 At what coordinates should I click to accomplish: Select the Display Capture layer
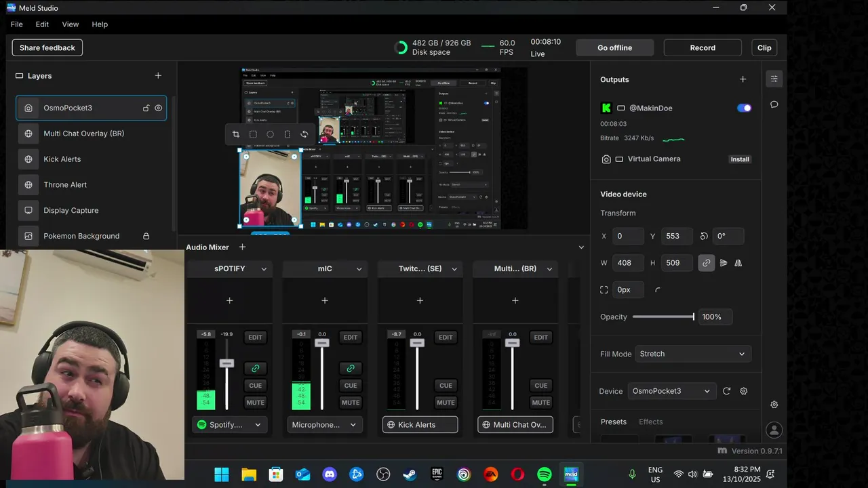[92, 210]
